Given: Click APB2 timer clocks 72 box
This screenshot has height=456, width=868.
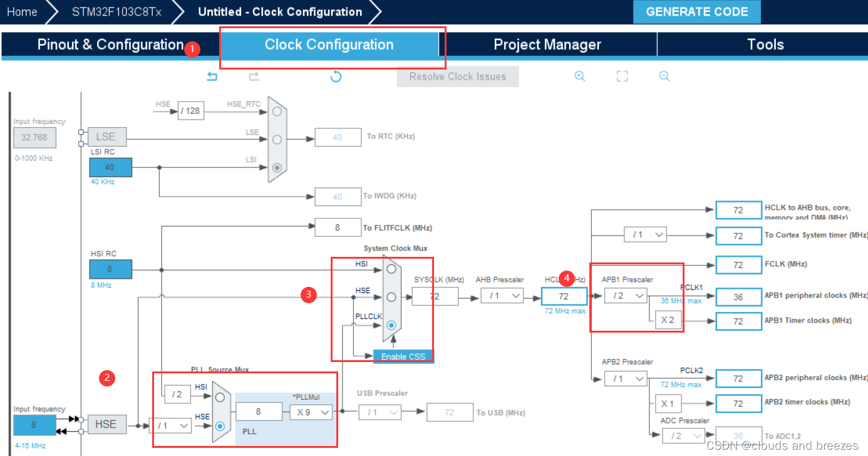Looking at the screenshot, I should click(x=738, y=403).
